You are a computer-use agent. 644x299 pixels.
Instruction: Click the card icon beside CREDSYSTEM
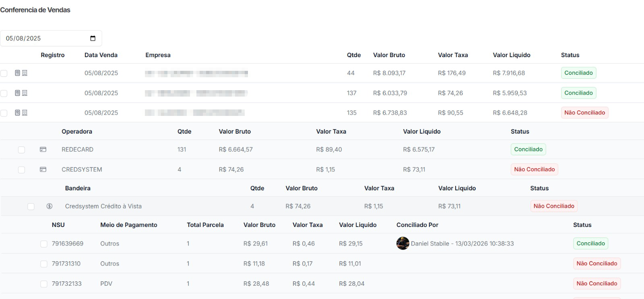pyautogui.click(x=43, y=169)
